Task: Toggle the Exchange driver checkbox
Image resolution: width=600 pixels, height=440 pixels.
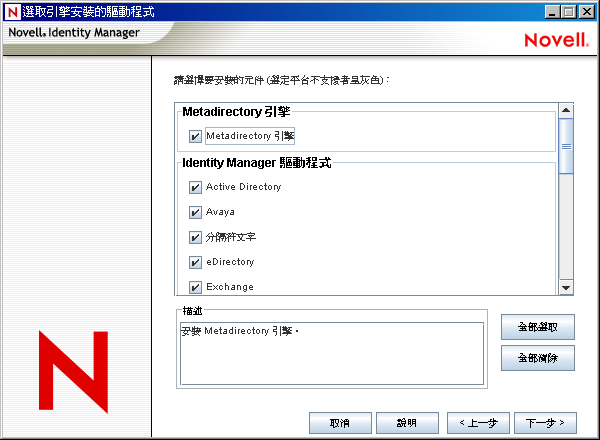Action: click(195, 287)
